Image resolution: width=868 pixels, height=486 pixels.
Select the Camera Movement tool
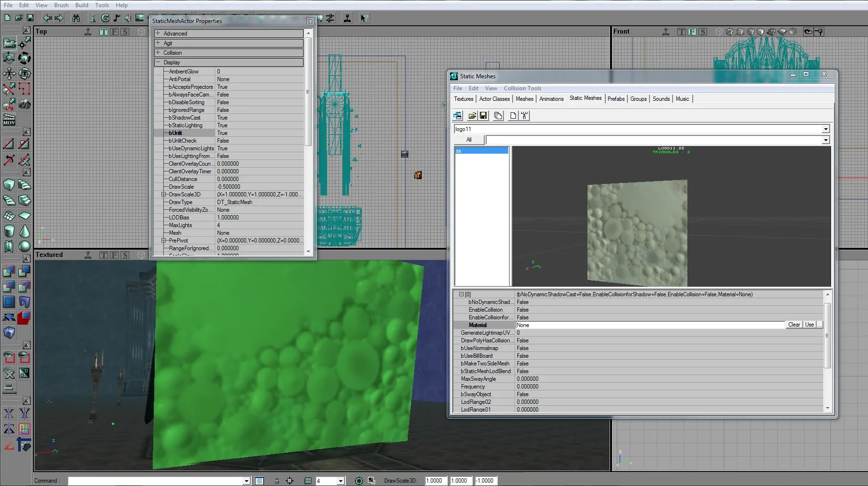click(9, 43)
